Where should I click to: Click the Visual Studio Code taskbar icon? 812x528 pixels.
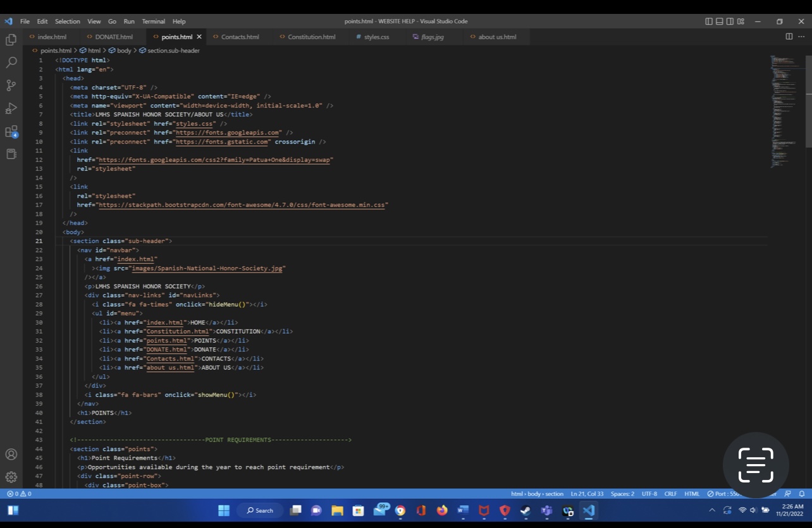click(589, 510)
